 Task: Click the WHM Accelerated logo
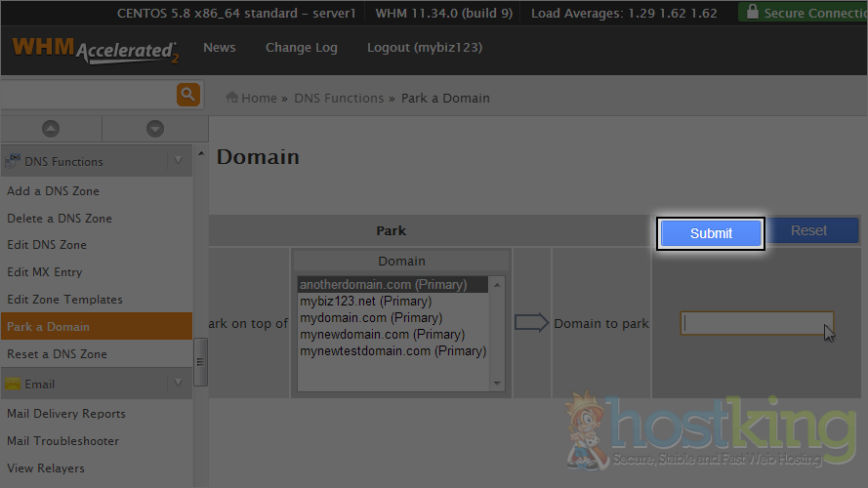[x=95, y=49]
